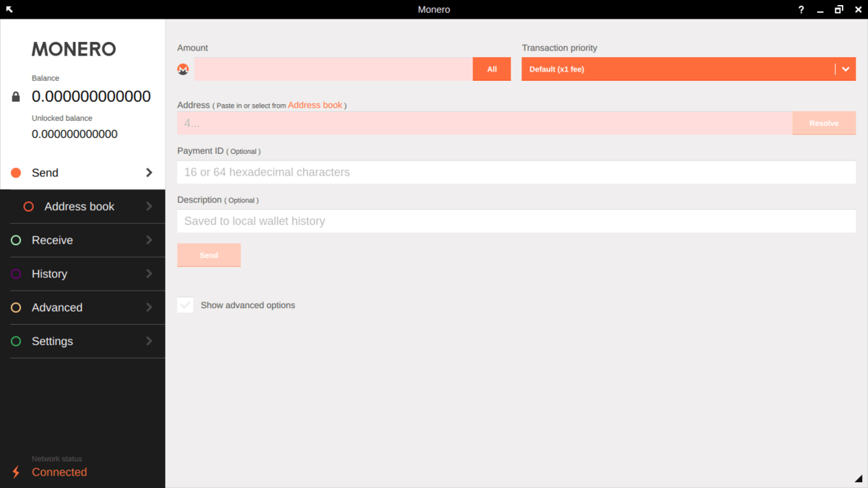Click the Resolve button next to address field
Viewport: 868px width, 488px height.
tap(824, 123)
